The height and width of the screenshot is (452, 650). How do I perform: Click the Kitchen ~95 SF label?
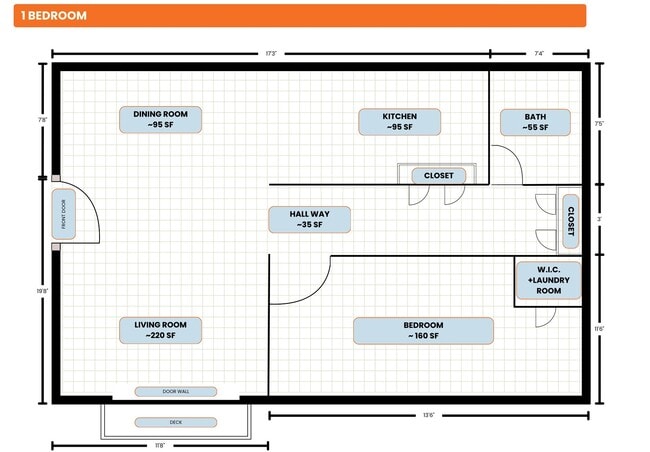tap(400, 122)
